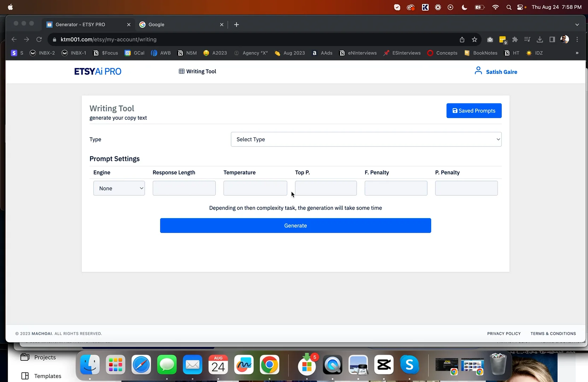This screenshot has width=588, height=382.
Task: Bookmark the page via the star icon
Action: click(x=474, y=39)
